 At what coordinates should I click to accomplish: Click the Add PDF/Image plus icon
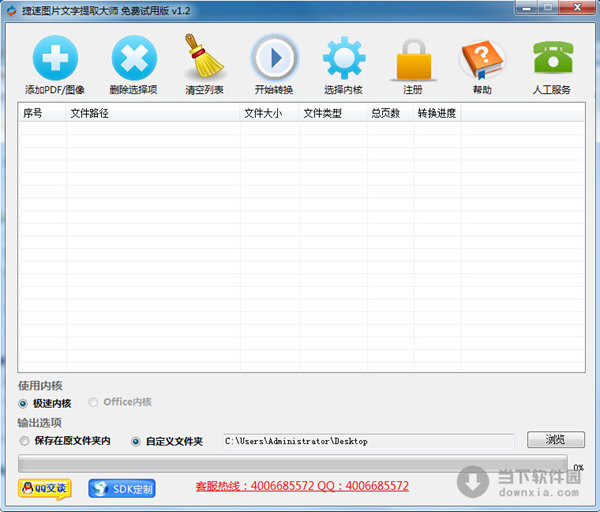pyautogui.click(x=55, y=58)
